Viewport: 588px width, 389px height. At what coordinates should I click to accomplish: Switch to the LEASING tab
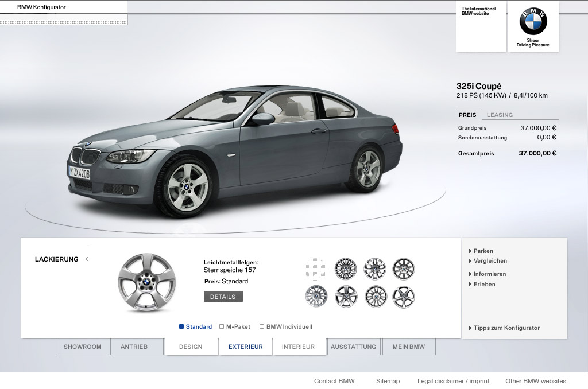point(500,115)
